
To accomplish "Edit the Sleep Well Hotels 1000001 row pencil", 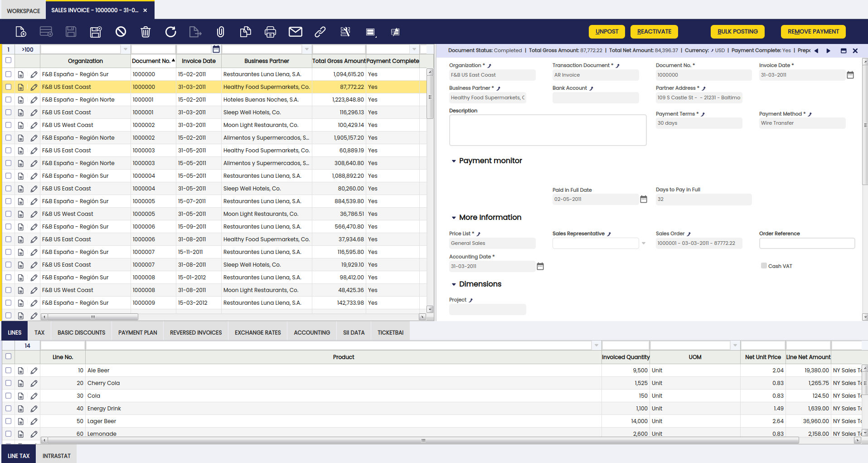I will click(34, 112).
